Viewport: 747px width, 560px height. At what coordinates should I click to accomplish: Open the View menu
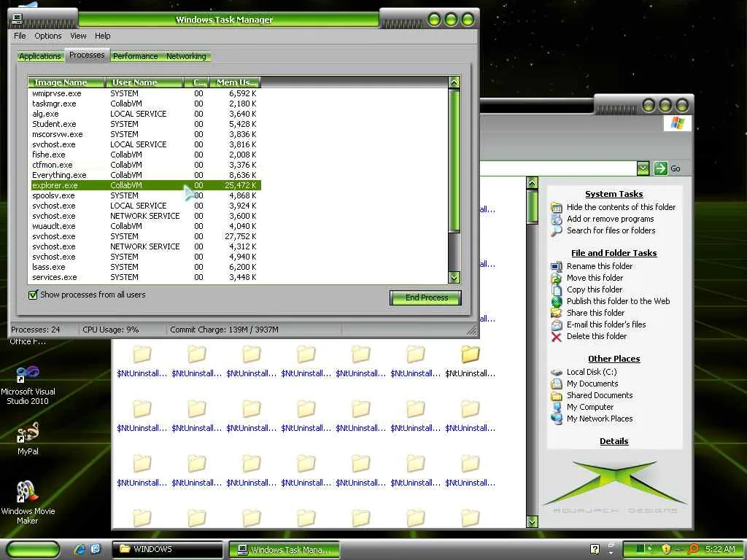(78, 36)
